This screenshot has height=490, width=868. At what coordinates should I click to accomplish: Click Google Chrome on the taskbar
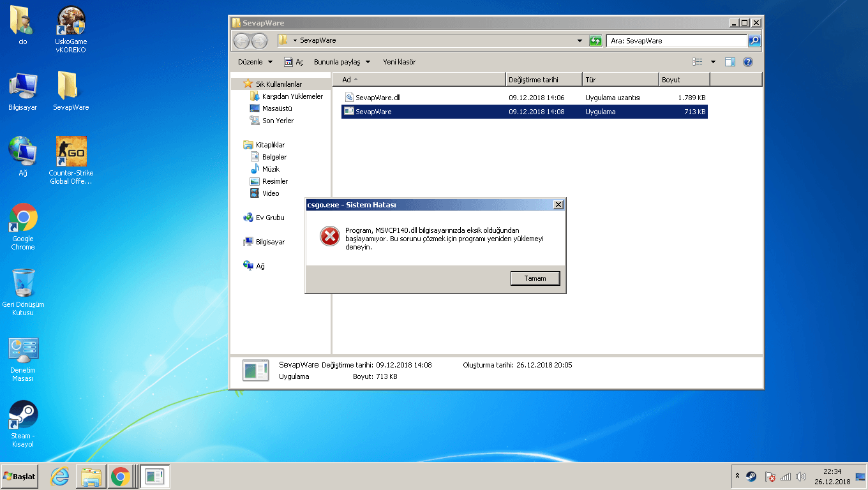120,477
